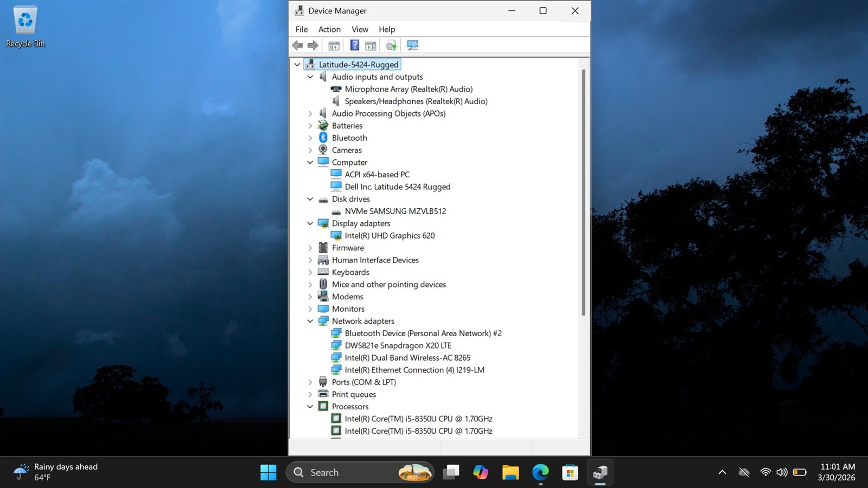
Task: Select Intel(R) Dual Band Wireless-AC 8265
Action: coord(407,358)
